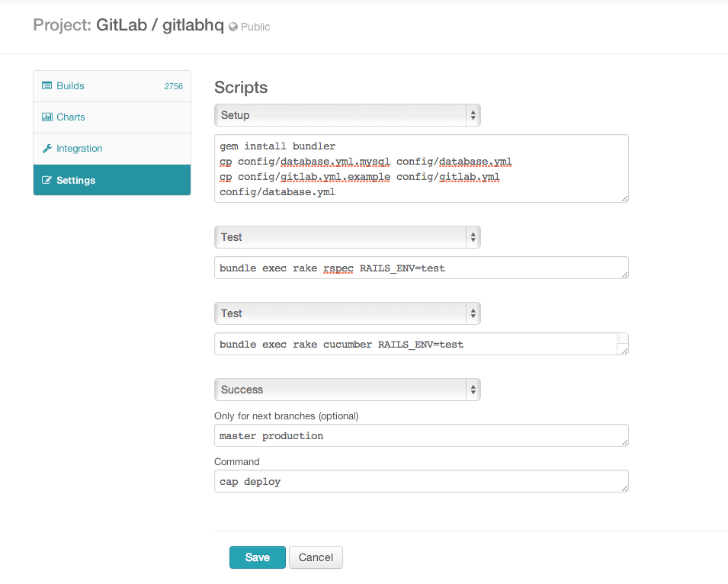Cancel the script changes
Viewport: 728px width, 584px height.
point(316,557)
